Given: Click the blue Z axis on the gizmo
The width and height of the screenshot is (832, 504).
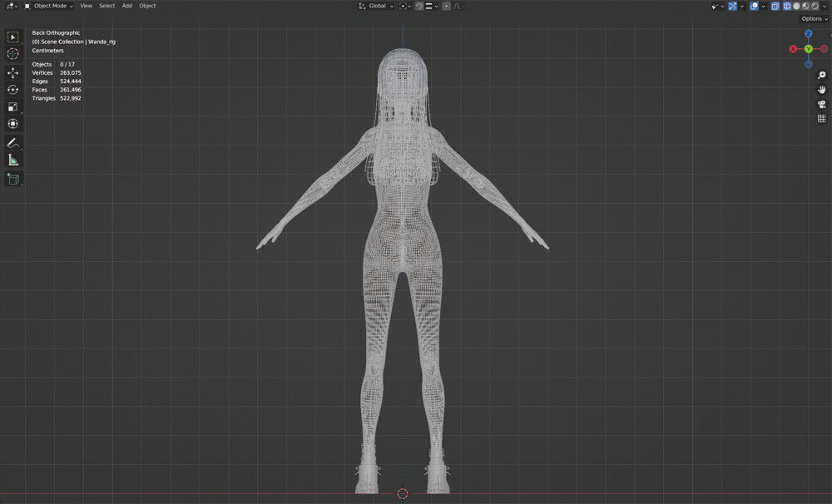Looking at the screenshot, I should (808, 33).
